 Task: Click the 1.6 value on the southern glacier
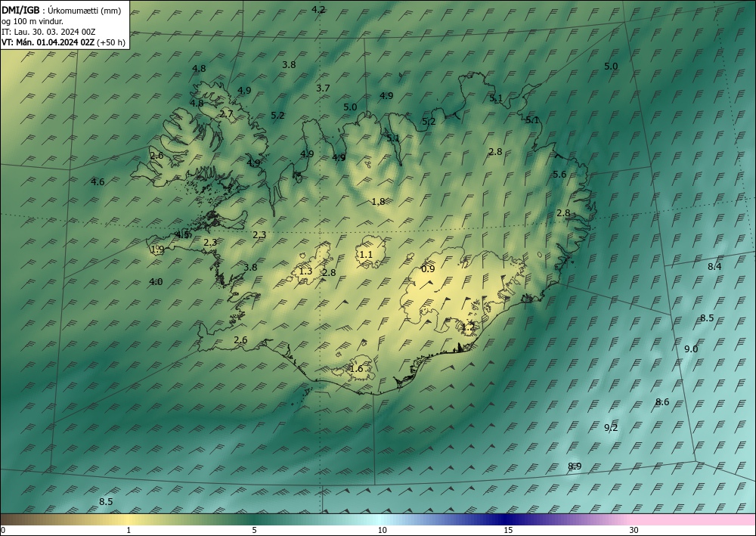(x=356, y=369)
